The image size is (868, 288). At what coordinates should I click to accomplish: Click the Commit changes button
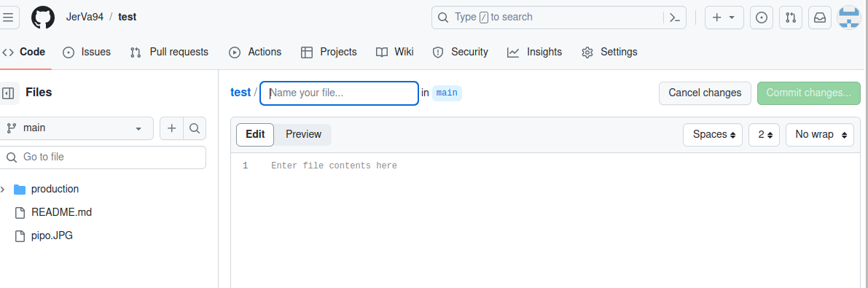pyautogui.click(x=809, y=93)
